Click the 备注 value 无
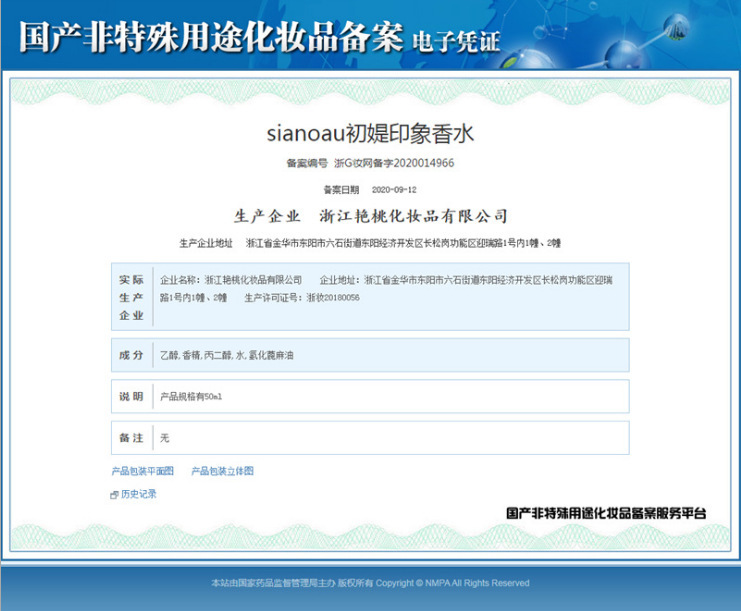 tap(164, 438)
